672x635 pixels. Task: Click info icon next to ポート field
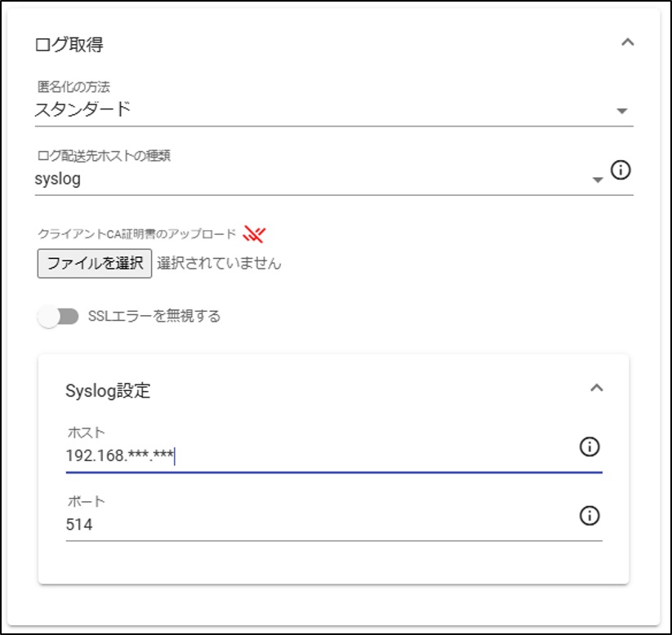point(590,516)
